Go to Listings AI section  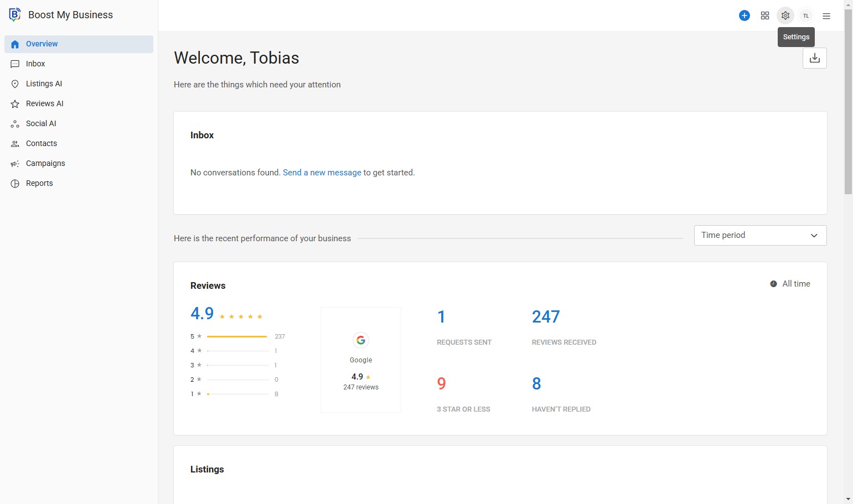pyautogui.click(x=44, y=84)
